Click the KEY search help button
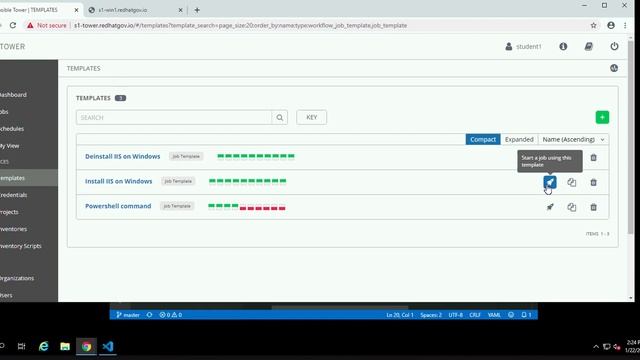Image resolution: width=640 pixels, height=360 pixels. (x=311, y=118)
